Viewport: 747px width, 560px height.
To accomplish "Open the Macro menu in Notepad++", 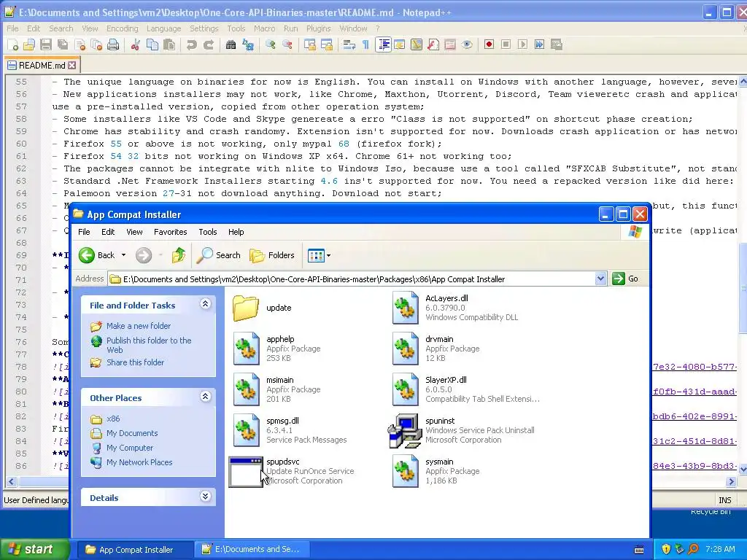I will coord(264,28).
